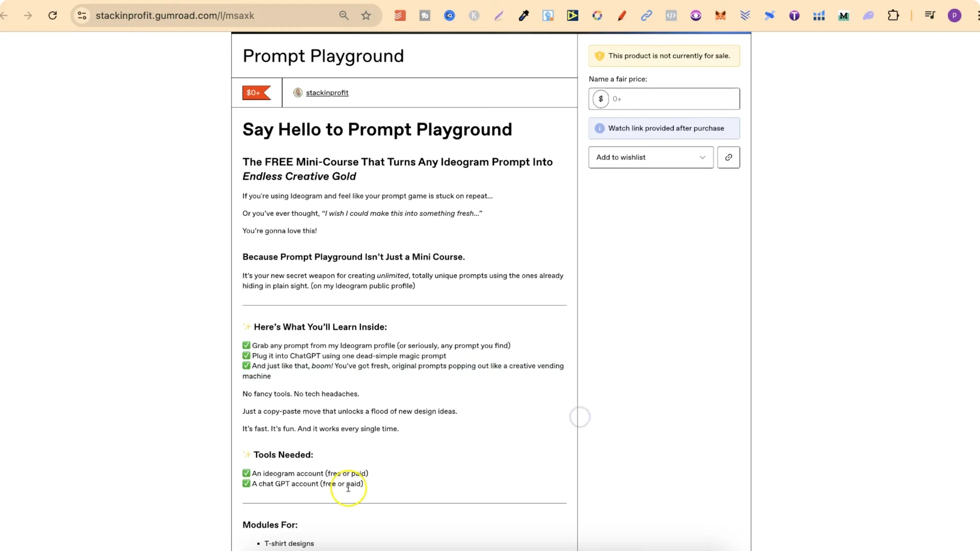
Task: Open the MetaMask fox extension
Action: coord(720,15)
